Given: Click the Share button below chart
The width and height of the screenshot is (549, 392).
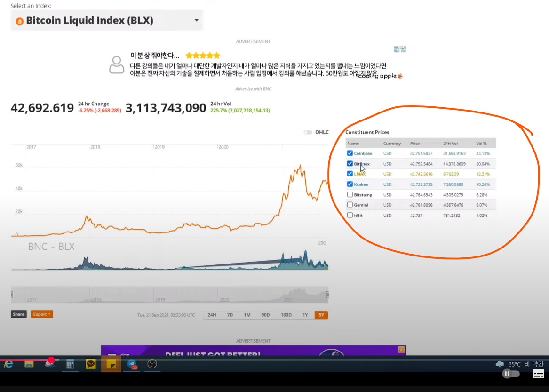Looking at the screenshot, I should click(18, 314).
